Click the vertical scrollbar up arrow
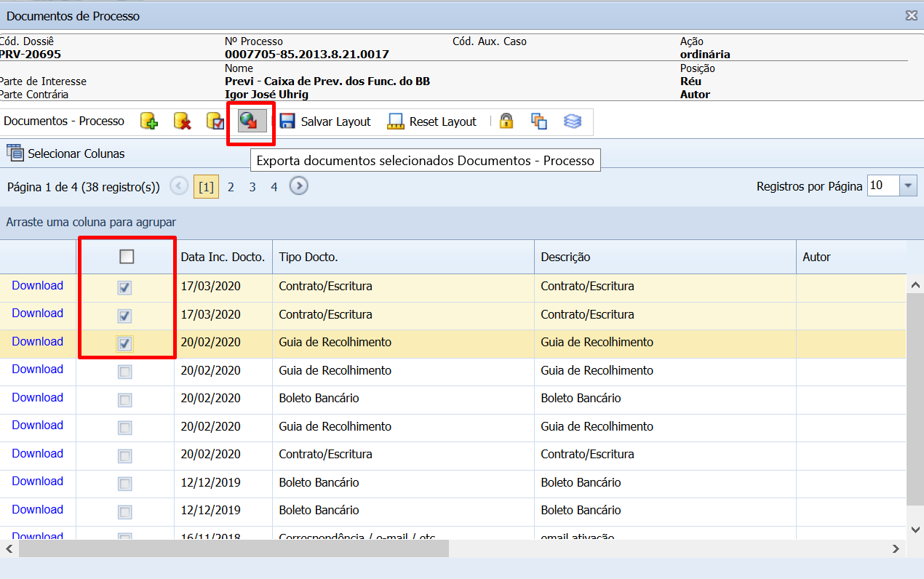Viewport: 924px width, 579px height. [915, 286]
